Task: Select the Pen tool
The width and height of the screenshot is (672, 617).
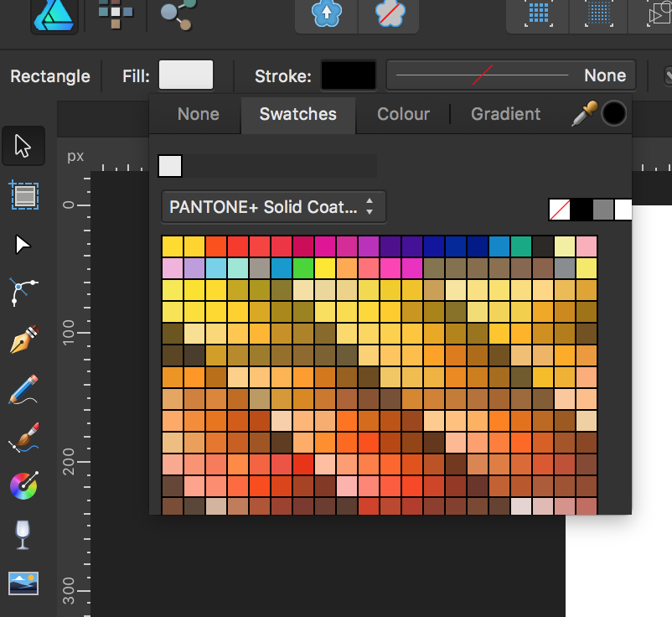Action: pyautogui.click(x=24, y=340)
